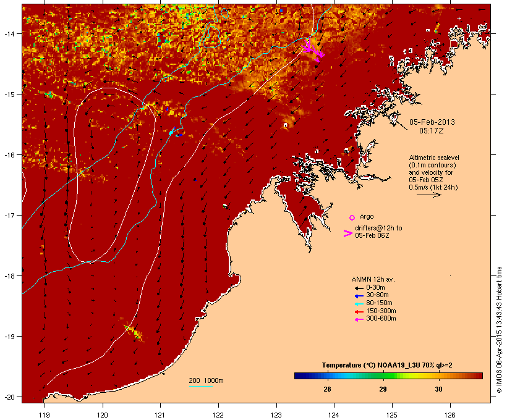Click the -16 latitude axis label

(9, 155)
